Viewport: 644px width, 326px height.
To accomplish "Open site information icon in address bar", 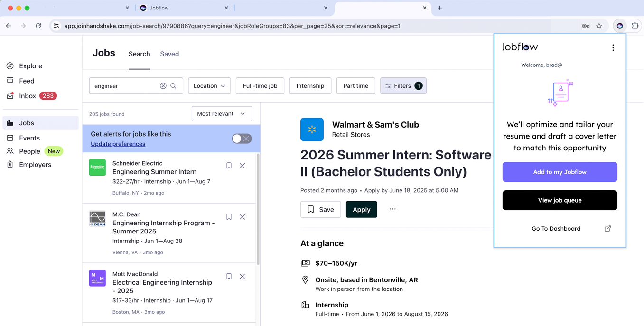I will point(56,26).
